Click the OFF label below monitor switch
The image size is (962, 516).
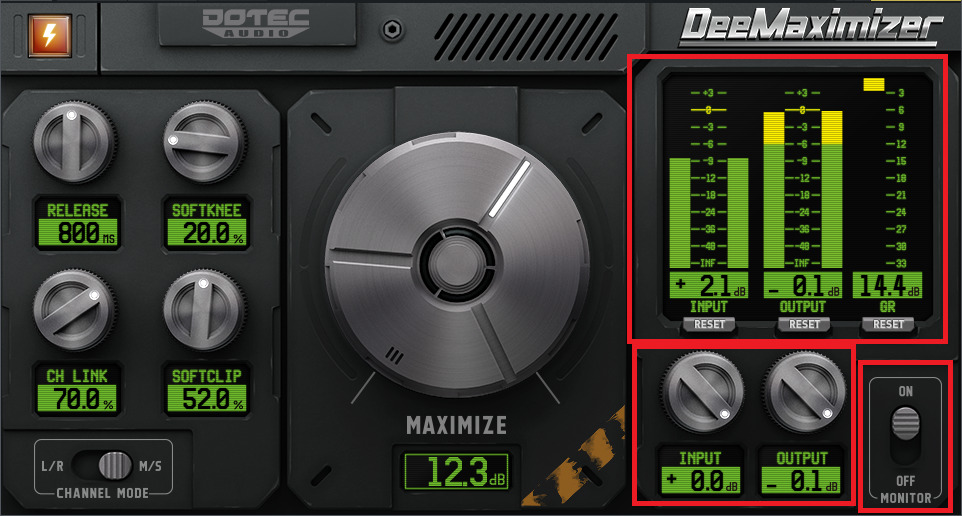pos(906,480)
